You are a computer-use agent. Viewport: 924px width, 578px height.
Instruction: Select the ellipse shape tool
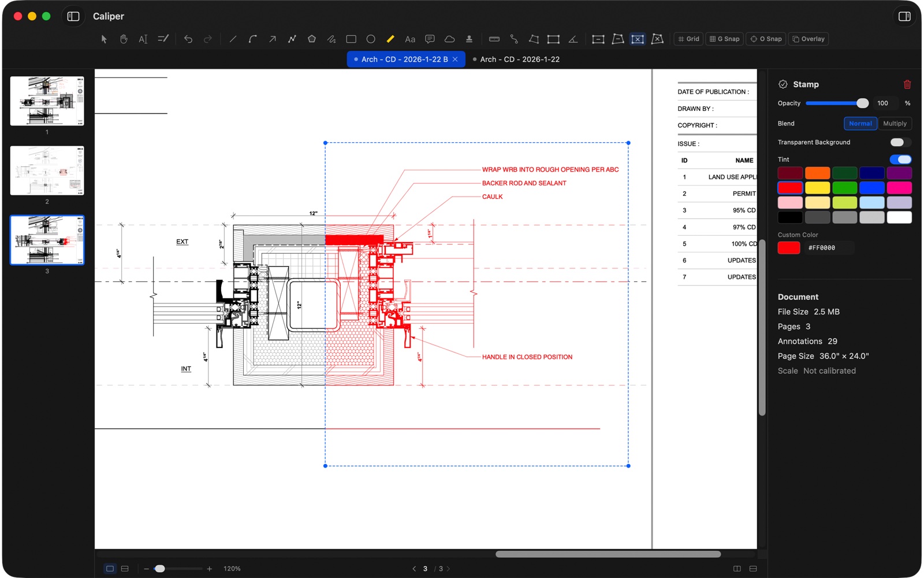371,39
